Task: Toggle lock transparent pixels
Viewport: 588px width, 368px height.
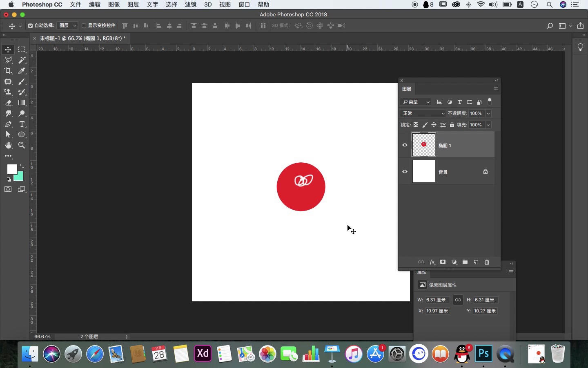Action: point(416,125)
